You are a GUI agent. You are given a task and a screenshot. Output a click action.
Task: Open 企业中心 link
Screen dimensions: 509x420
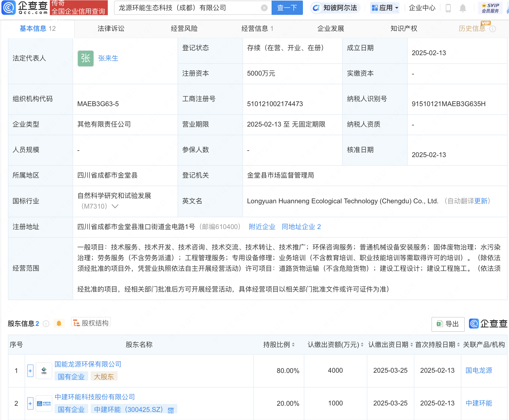pos(422,8)
